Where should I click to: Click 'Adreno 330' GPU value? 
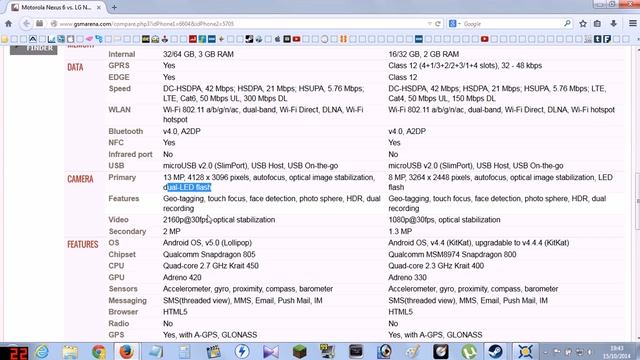[x=407, y=278]
